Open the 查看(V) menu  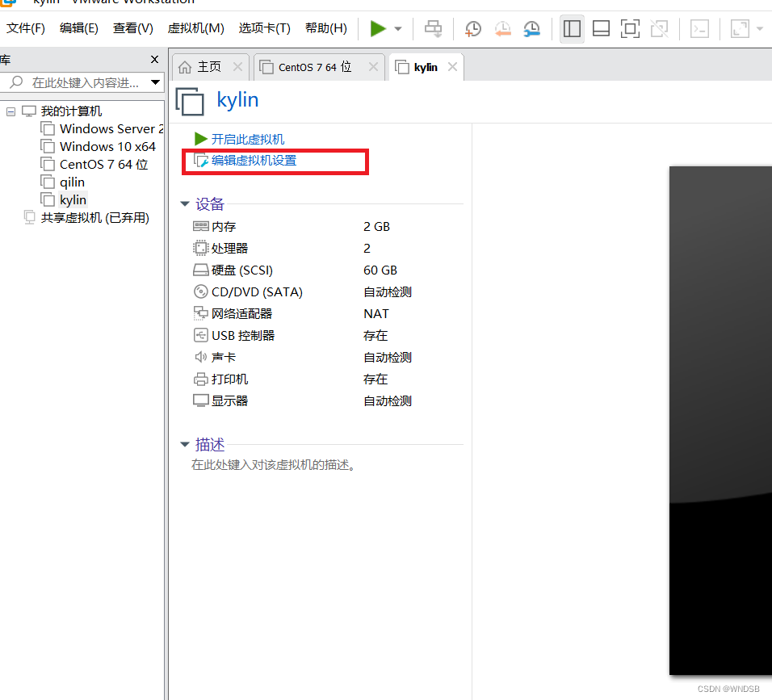[133, 28]
